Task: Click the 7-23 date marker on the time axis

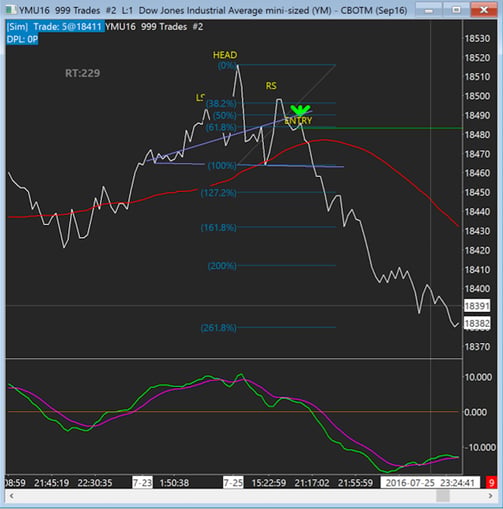Action: pyautogui.click(x=142, y=482)
